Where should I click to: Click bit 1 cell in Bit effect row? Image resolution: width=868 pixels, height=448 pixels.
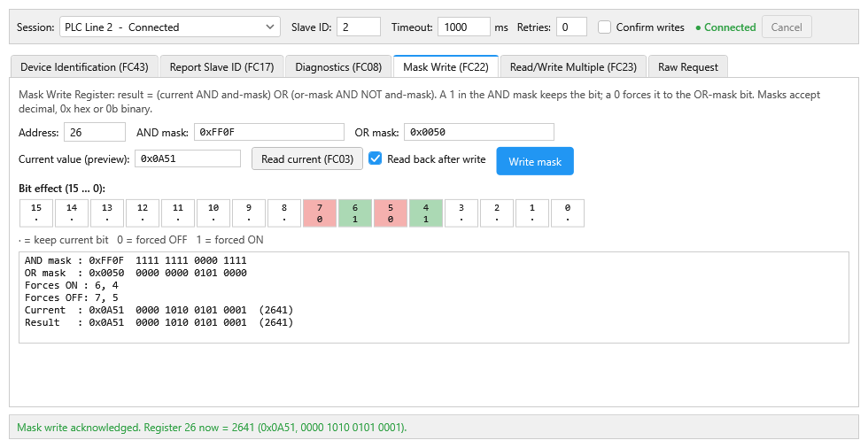(532, 213)
